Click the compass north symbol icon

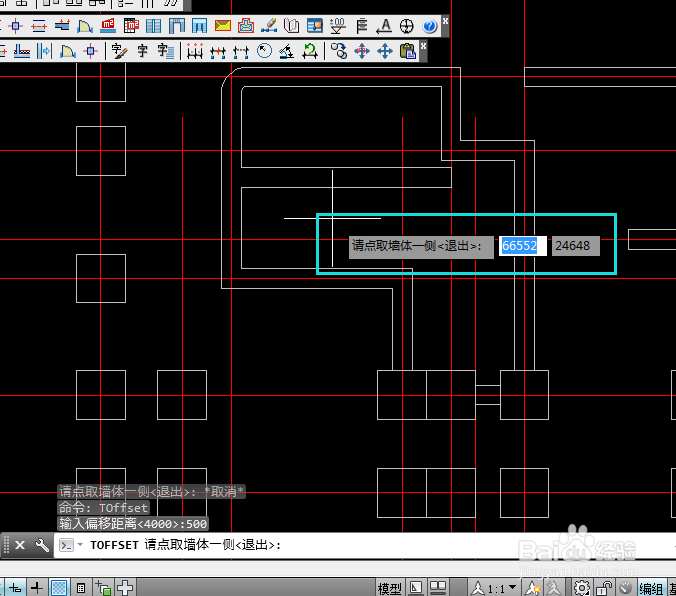407,26
